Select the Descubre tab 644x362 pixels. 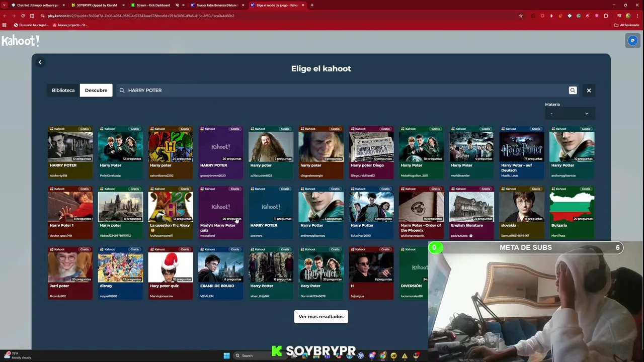pyautogui.click(x=96, y=90)
